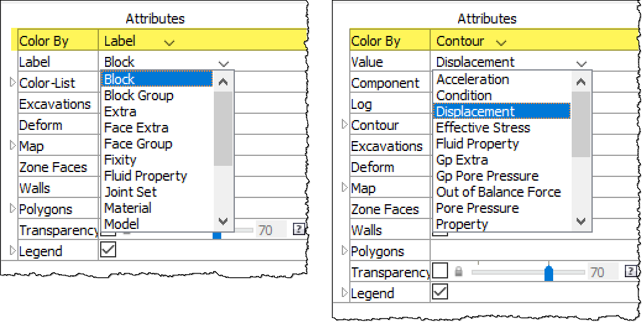Choose Joint Set in the Label list
The width and height of the screenshot is (644, 323).
click(130, 192)
